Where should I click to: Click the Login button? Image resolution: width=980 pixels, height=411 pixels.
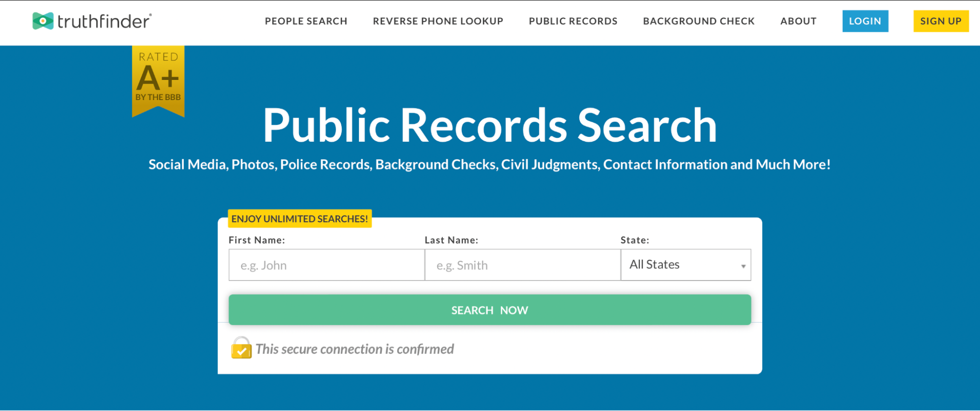(x=865, y=21)
